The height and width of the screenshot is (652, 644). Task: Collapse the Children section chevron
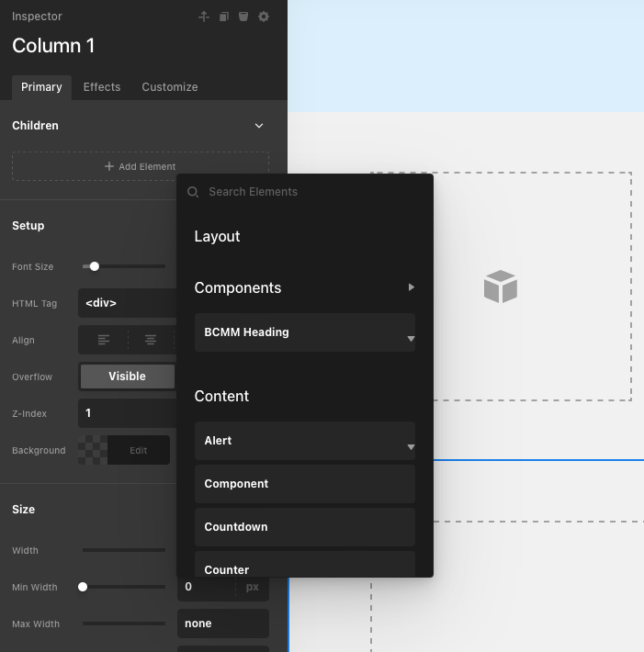tap(259, 126)
